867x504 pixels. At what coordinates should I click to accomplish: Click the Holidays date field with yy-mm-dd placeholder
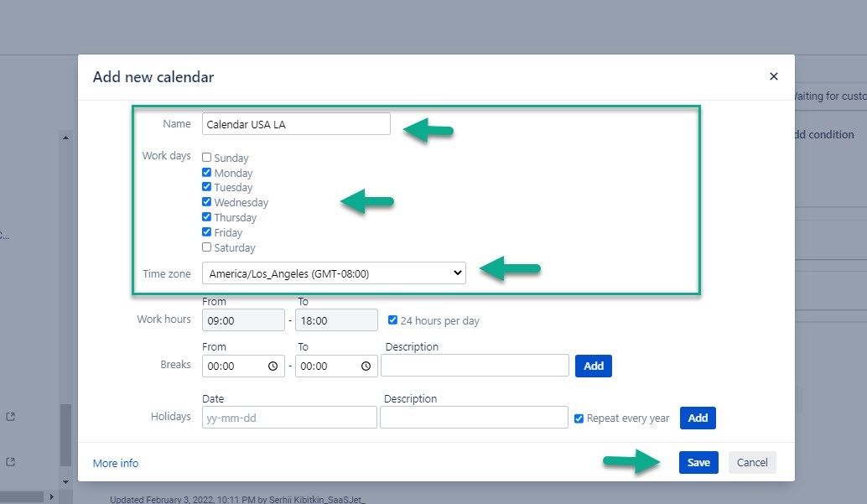(288, 418)
